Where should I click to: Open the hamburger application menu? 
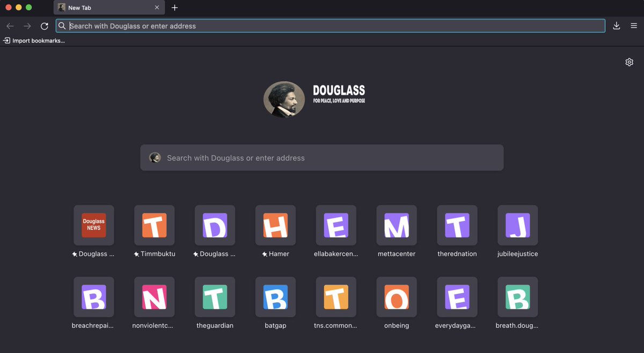click(634, 25)
